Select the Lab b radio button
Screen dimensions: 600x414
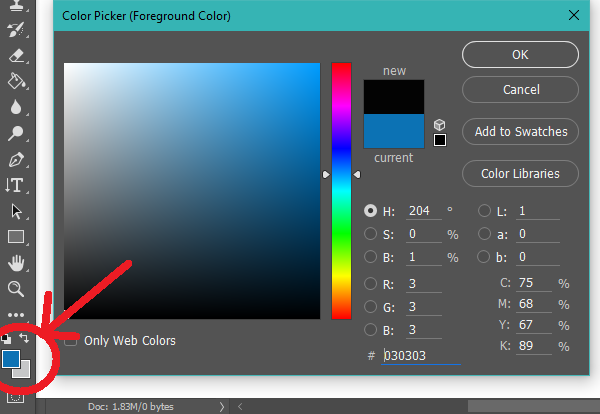pos(484,256)
